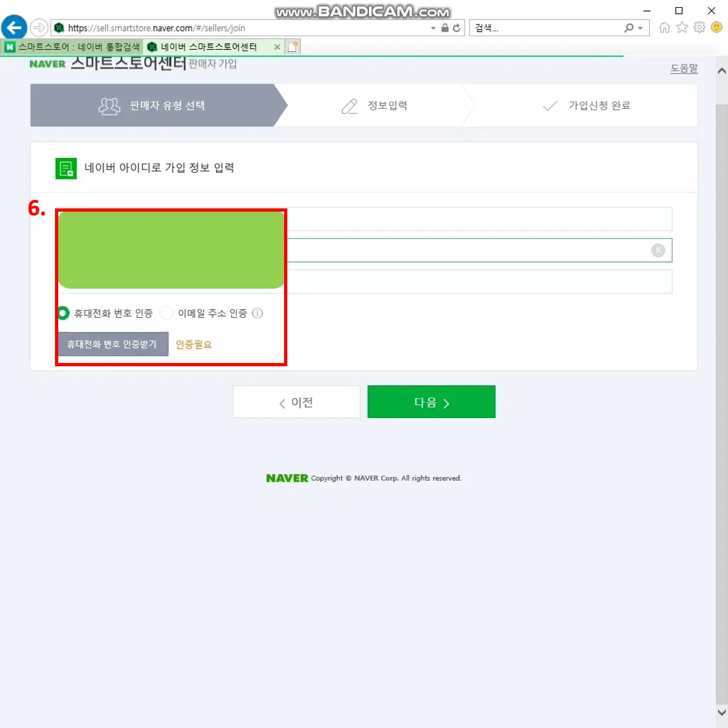The image size is (728, 728).
Task: Switch to the 스마트스토어 : 네이버 통합검색 tab
Action: (x=73, y=47)
